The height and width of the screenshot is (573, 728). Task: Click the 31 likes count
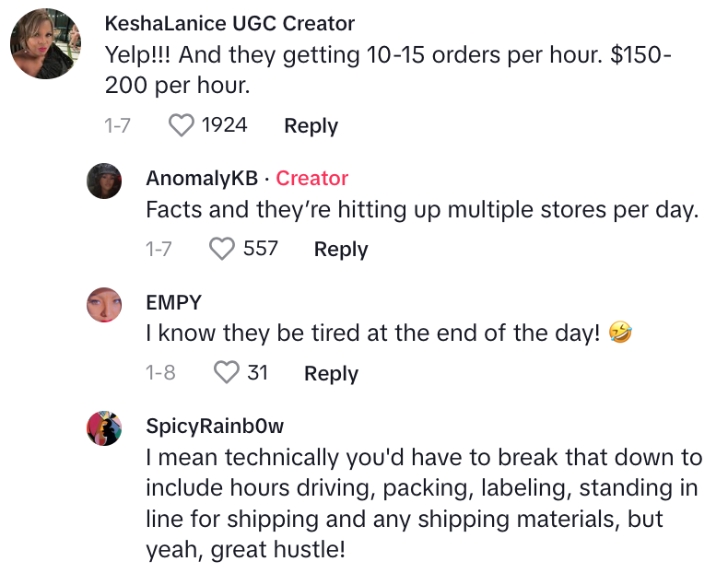point(257,373)
